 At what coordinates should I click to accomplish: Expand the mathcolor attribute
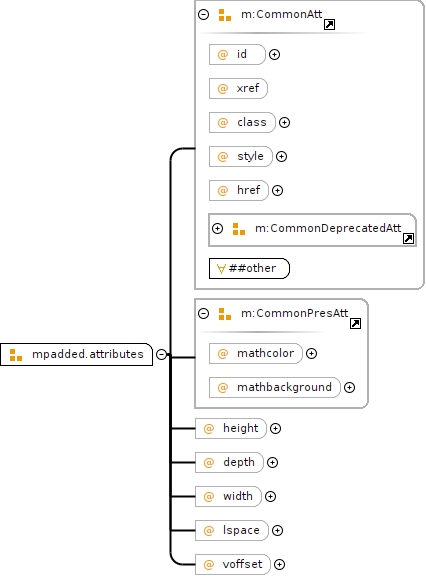tap(311, 353)
